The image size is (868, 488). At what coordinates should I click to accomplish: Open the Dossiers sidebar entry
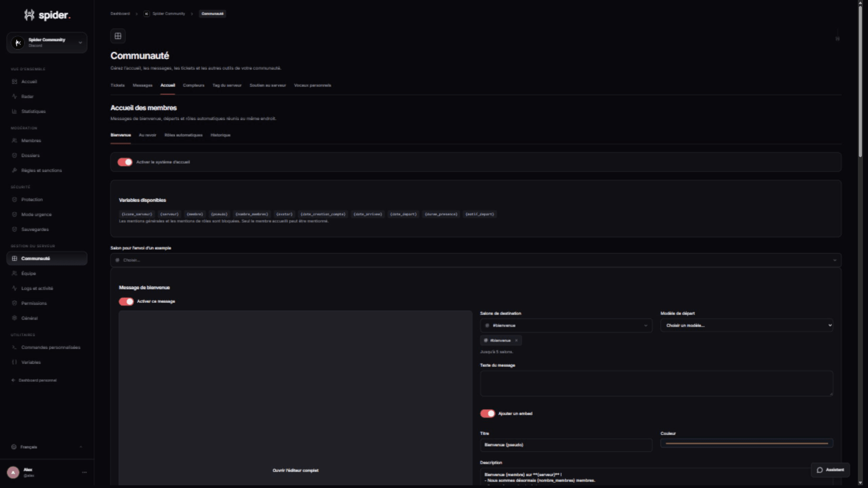[x=47, y=156]
